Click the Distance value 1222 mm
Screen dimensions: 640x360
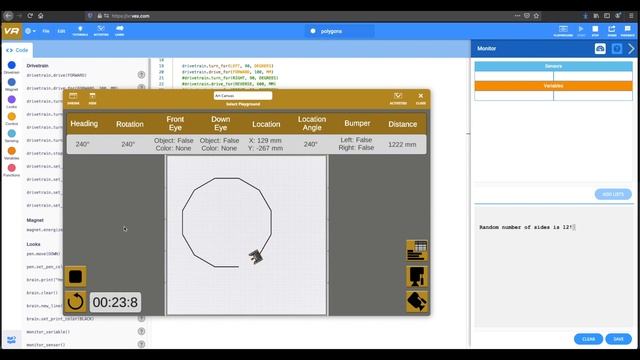[x=402, y=144]
